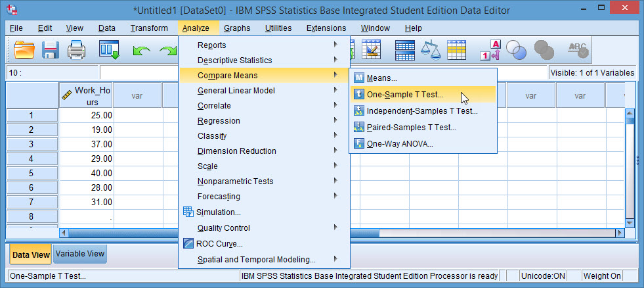Click the Open data document folder icon
The image size is (644, 288).
coord(24,50)
